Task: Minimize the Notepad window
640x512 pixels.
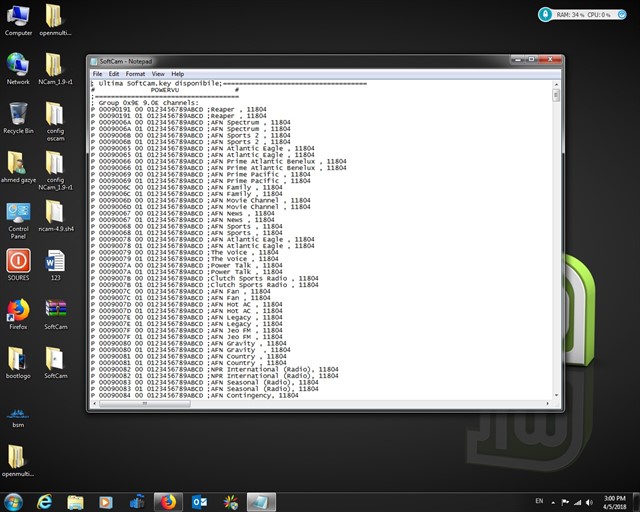Action: [x=518, y=60]
